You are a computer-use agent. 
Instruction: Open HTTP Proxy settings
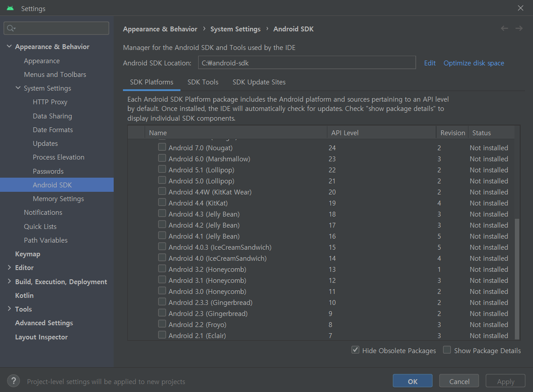point(50,102)
